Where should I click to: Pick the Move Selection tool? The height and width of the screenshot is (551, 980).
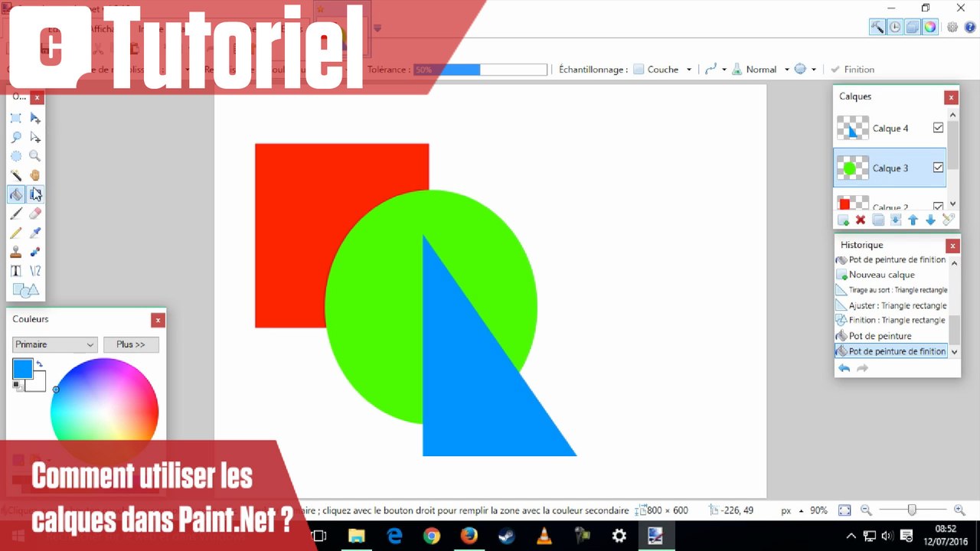(x=35, y=137)
